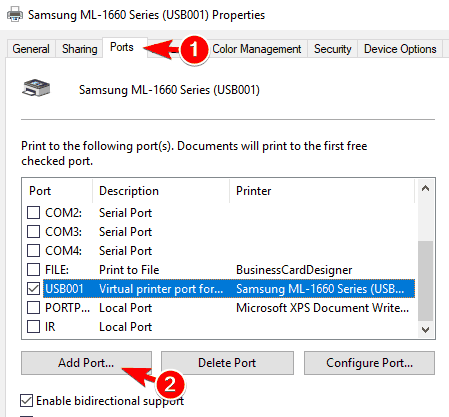Click the port list scroll up arrow
The width and height of the screenshot is (449, 417).
425,189
